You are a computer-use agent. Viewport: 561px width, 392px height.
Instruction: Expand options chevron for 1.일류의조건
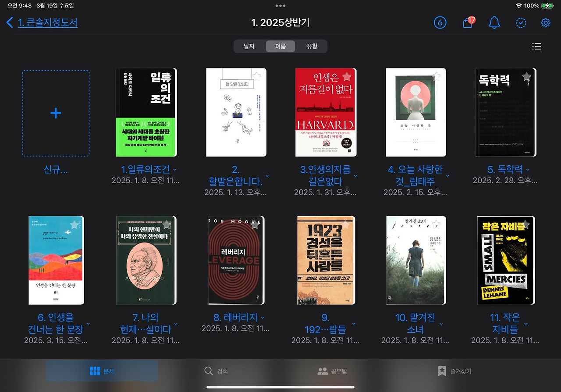(175, 170)
